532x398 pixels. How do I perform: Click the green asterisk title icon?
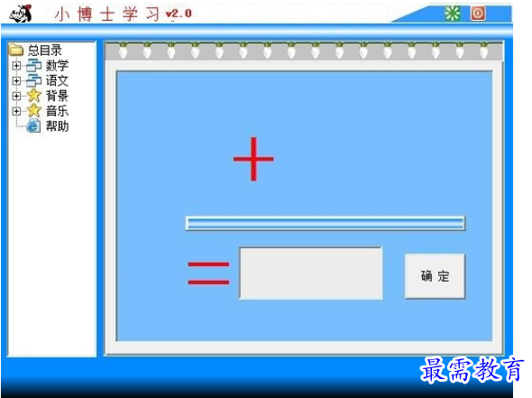point(453,14)
